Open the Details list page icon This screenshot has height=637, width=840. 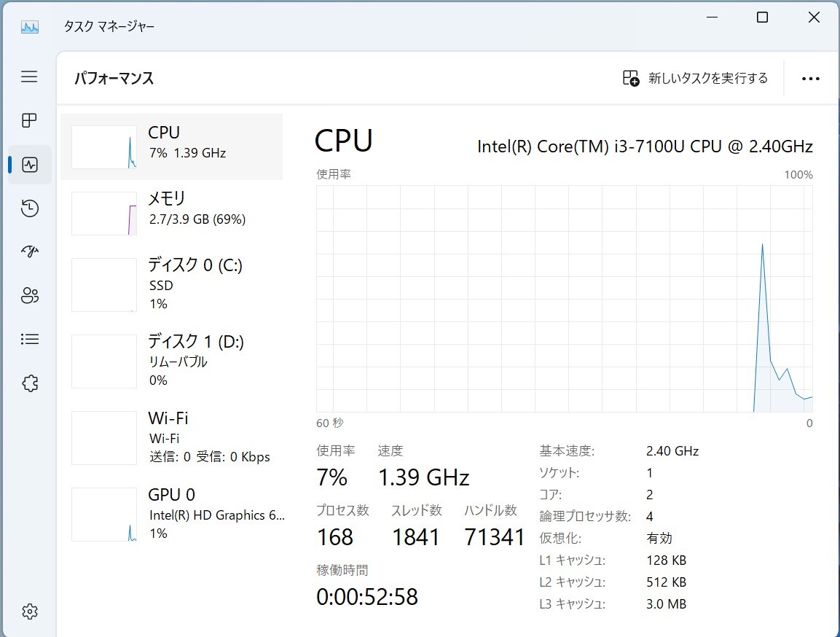click(29, 339)
